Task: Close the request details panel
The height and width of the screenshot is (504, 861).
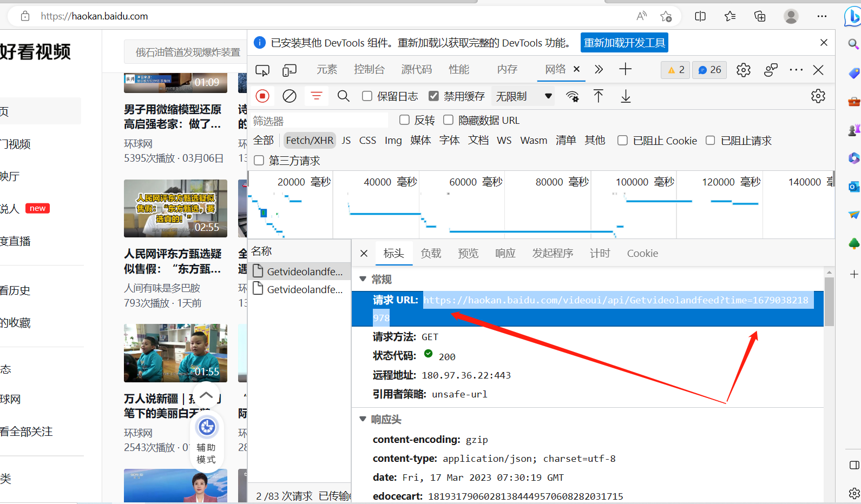Action: coord(364,253)
